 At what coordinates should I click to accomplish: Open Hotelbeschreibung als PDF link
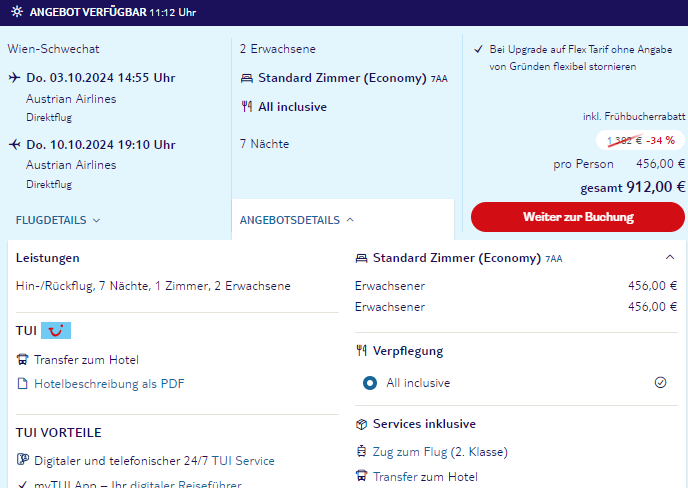click(x=109, y=384)
